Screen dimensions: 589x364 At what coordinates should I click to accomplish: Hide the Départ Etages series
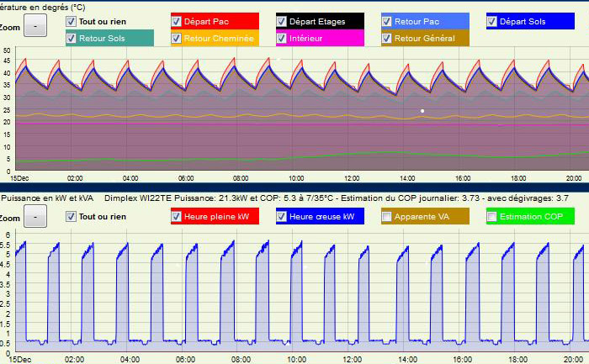point(281,20)
